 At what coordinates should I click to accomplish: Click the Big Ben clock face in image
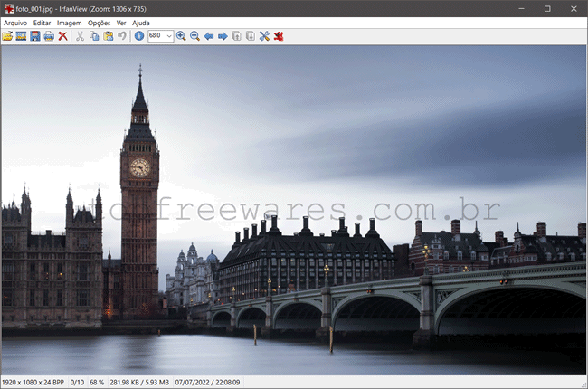(x=139, y=167)
